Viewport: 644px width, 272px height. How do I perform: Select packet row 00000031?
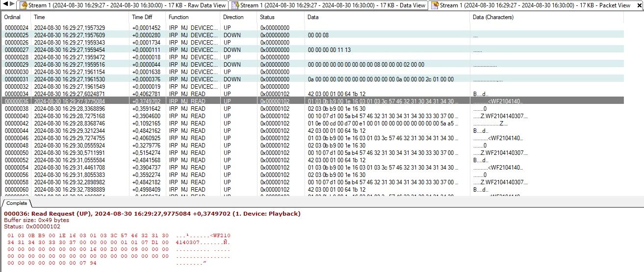pyautogui.click(x=313, y=79)
